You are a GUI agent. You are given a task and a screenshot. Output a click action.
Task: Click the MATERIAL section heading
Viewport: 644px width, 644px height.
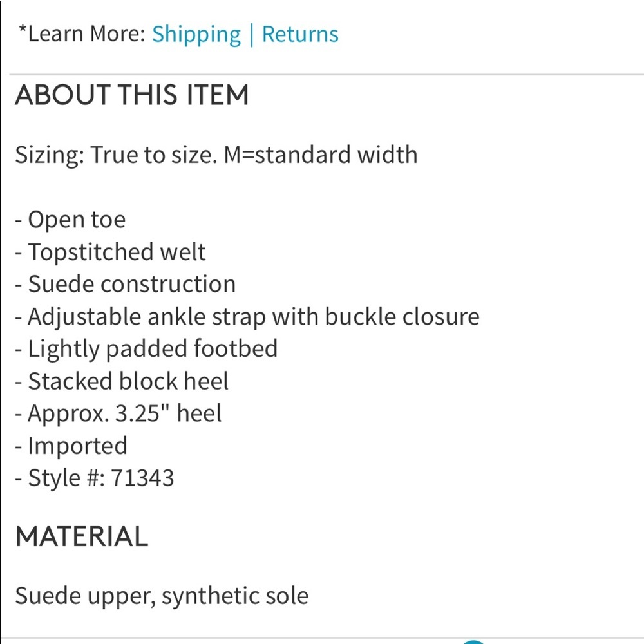82,536
